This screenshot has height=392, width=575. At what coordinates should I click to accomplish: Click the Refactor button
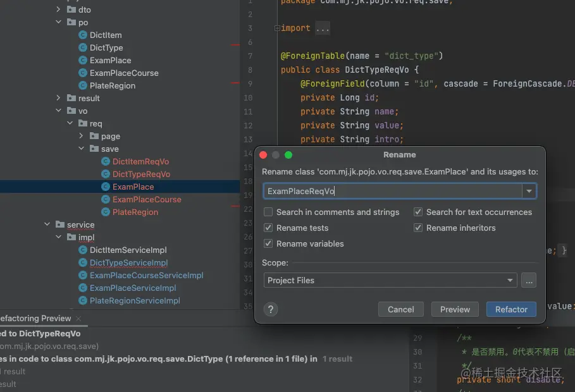click(x=511, y=310)
